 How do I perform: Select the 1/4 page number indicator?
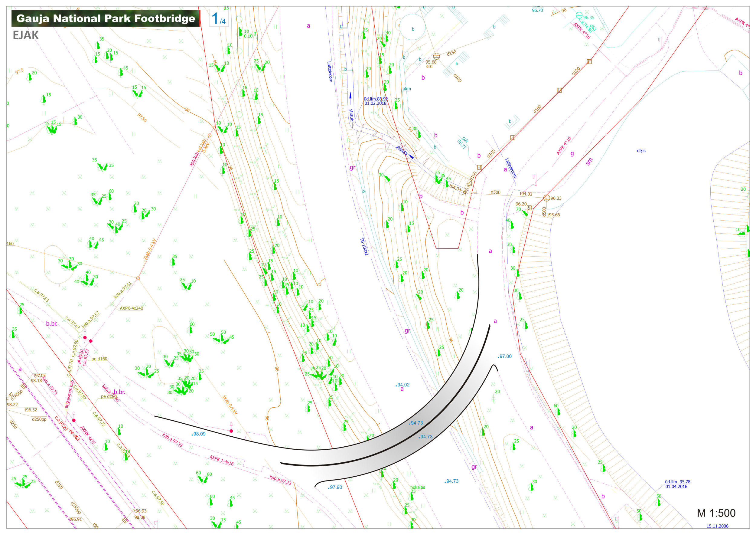[x=219, y=19]
